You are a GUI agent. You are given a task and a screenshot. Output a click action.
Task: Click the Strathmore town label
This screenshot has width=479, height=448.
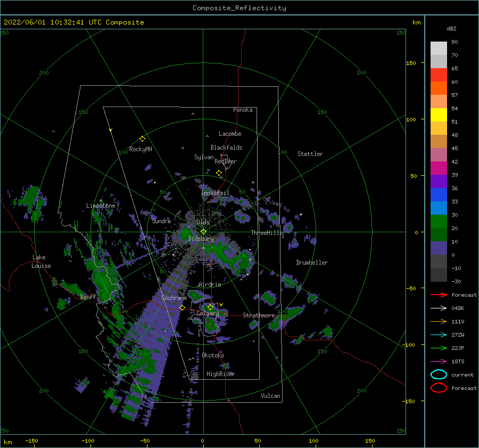coord(259,315)
